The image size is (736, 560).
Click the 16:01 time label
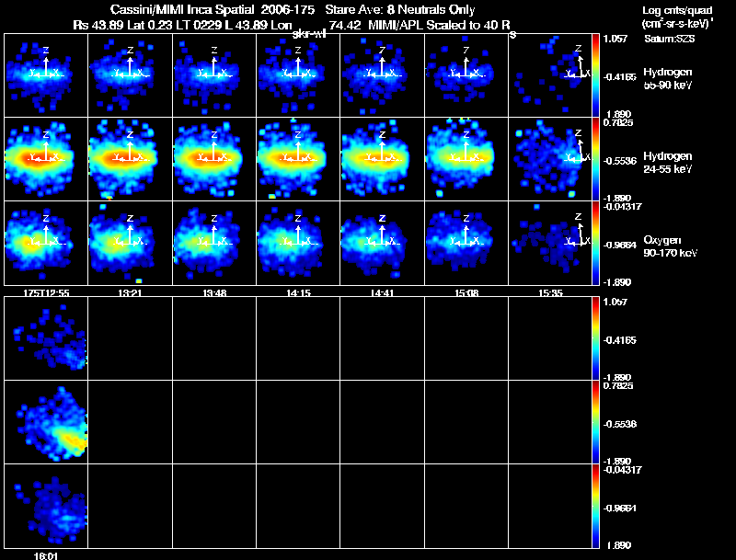tap(46, 555)
